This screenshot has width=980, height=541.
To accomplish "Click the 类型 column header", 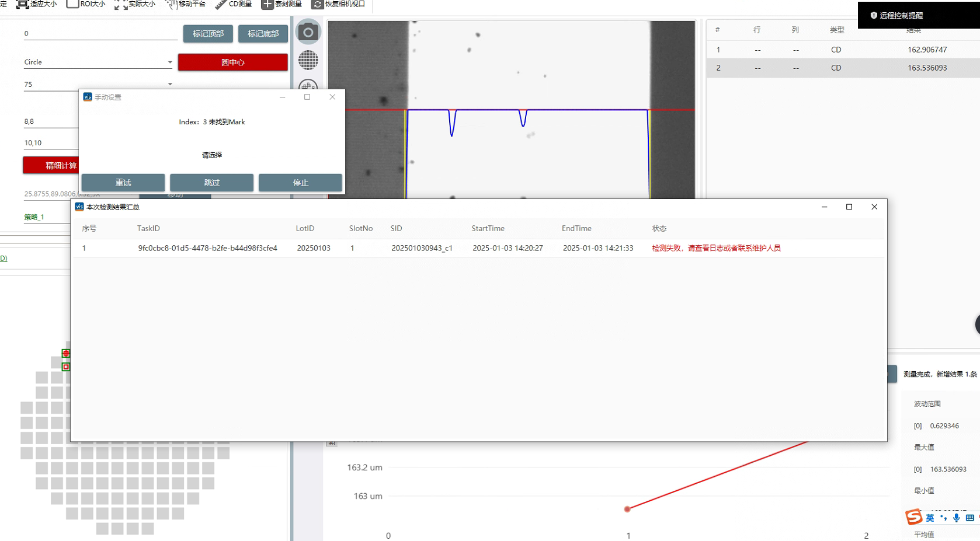I will tap(837, 30).
